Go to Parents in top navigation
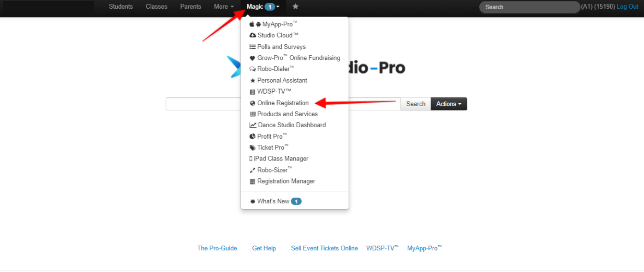 click(x=191, y=6)
